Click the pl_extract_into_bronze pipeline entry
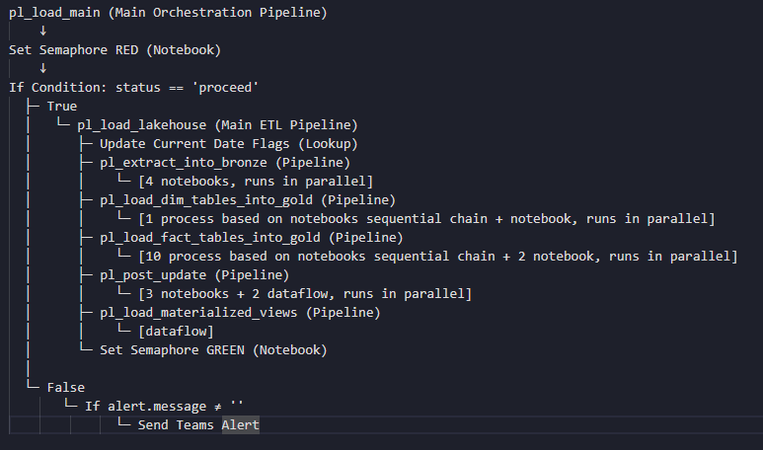The width and height of the screenshot is (763, 450). (225, 162)
